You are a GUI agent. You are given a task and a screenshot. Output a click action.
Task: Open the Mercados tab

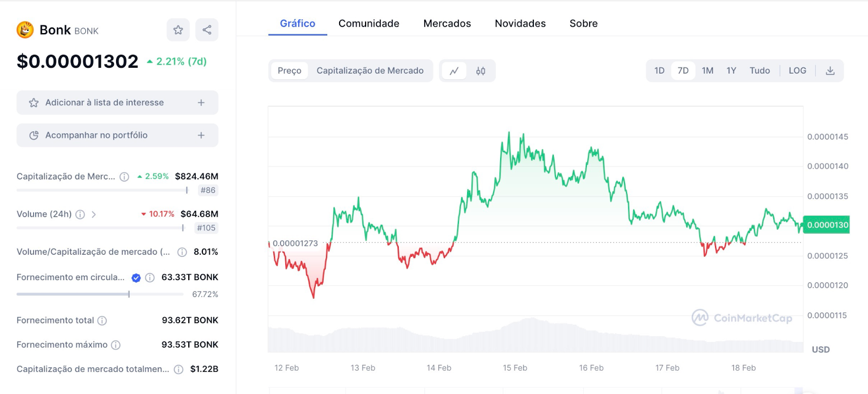tap(447, 23)
